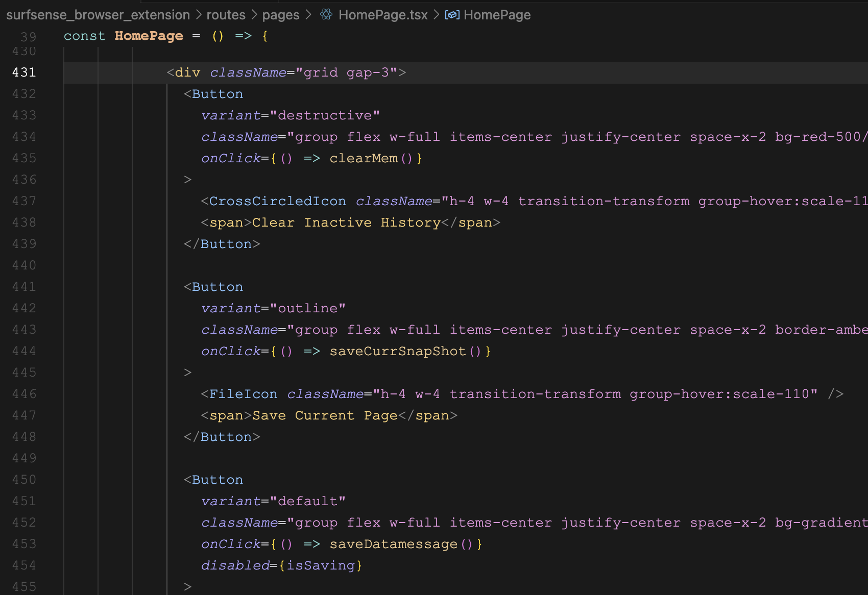868x595 pixels.
Task: Click saveCurrSnapShot() function call
Action: point(405,351)
